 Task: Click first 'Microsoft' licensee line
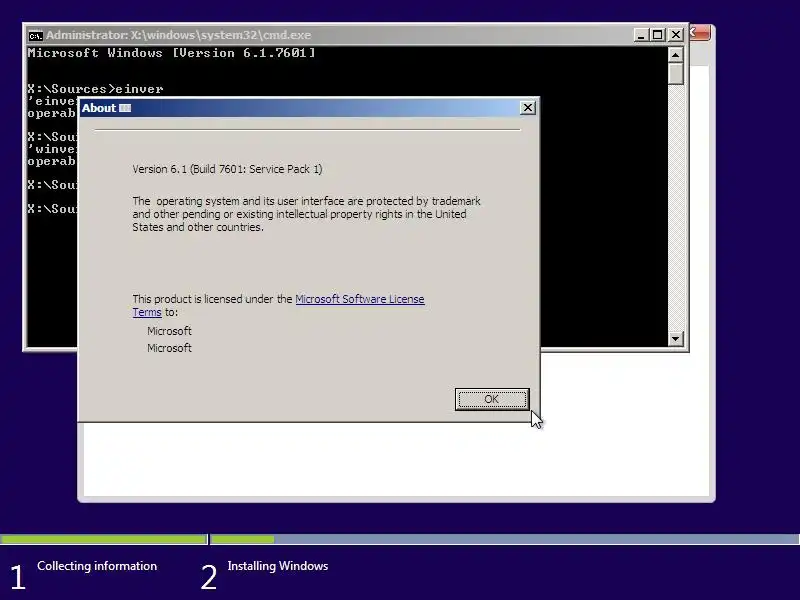coord(169,331)
